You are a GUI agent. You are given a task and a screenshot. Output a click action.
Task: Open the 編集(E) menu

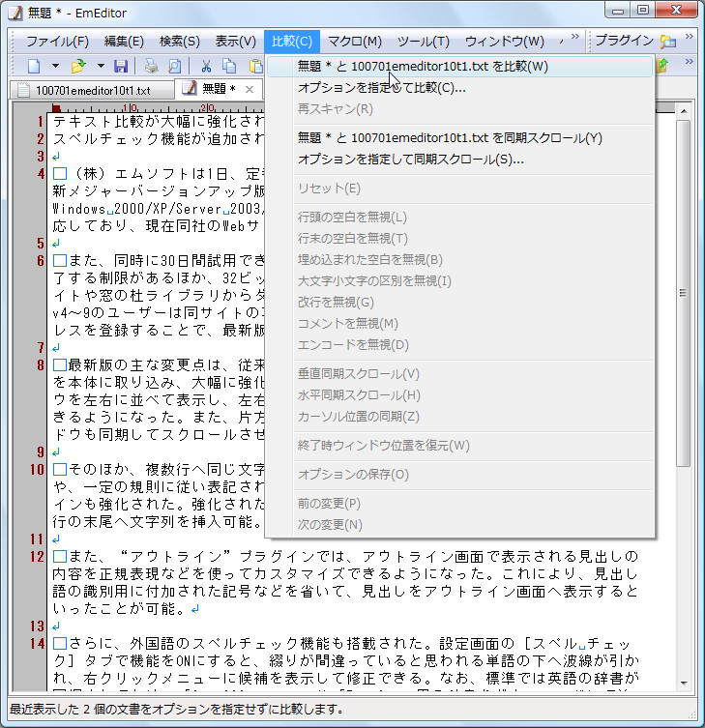click(124, 42)
